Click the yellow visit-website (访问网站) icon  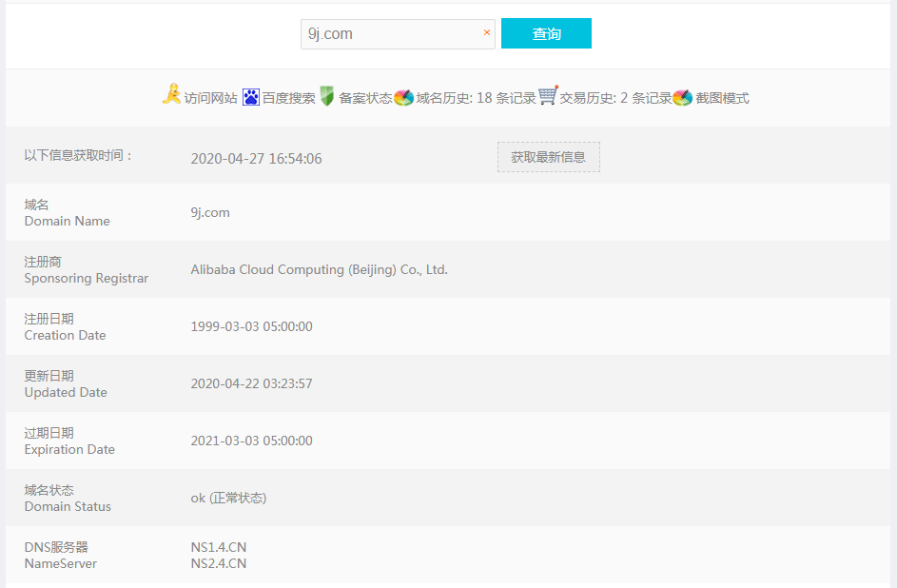coord(171,95)
